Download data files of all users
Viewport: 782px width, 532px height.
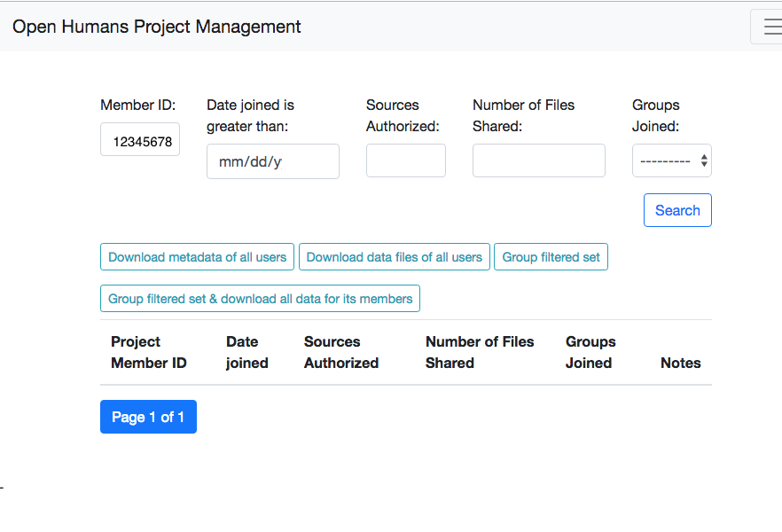coord(395,257)
